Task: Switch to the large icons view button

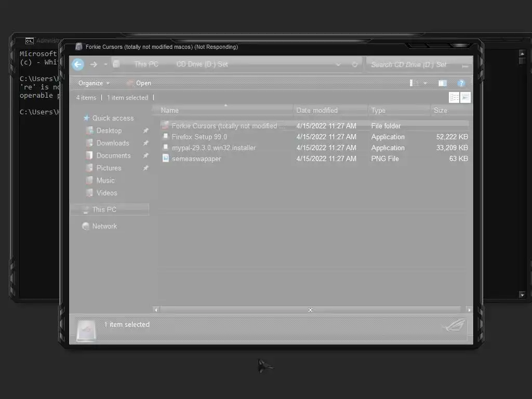Action: (465, 97)
